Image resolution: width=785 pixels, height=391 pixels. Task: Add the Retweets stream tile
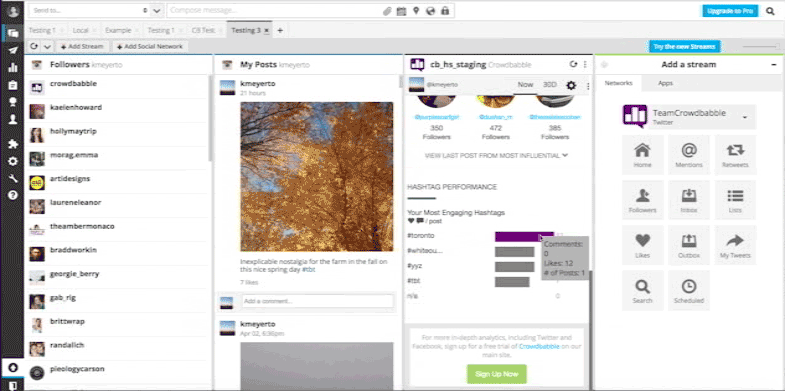[735, 155]
